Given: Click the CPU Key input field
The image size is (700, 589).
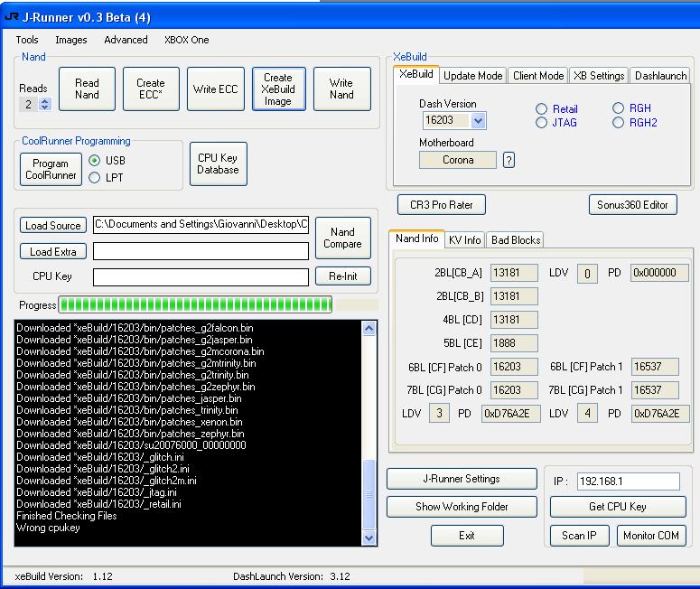Looking at the screenshot, I should tap(201, 276).
